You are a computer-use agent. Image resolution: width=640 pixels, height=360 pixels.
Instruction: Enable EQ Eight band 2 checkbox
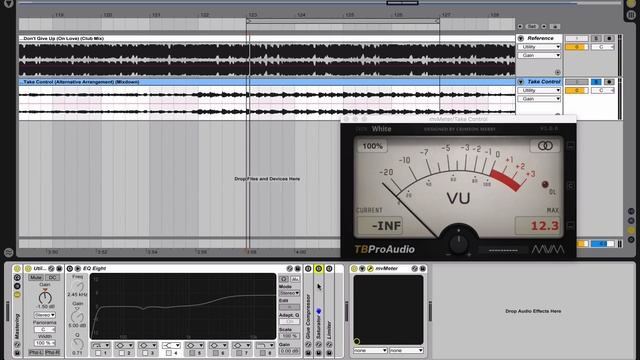tap(122, 353)
